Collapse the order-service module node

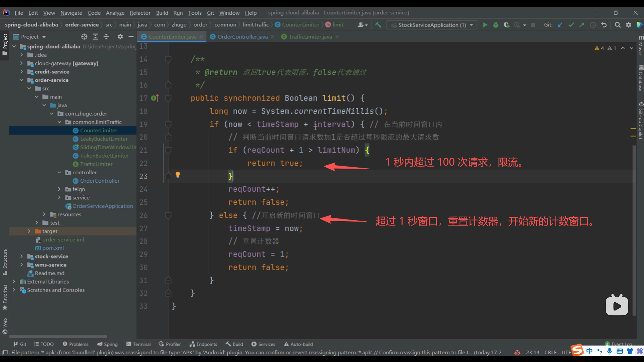click(x=21, y=80)
